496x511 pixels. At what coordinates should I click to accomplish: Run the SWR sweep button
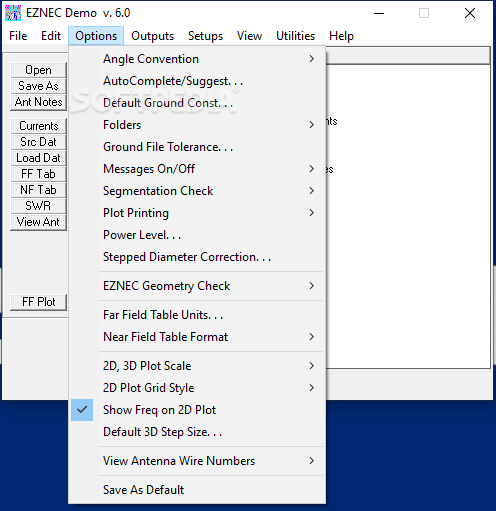click(x=38, y=206)
